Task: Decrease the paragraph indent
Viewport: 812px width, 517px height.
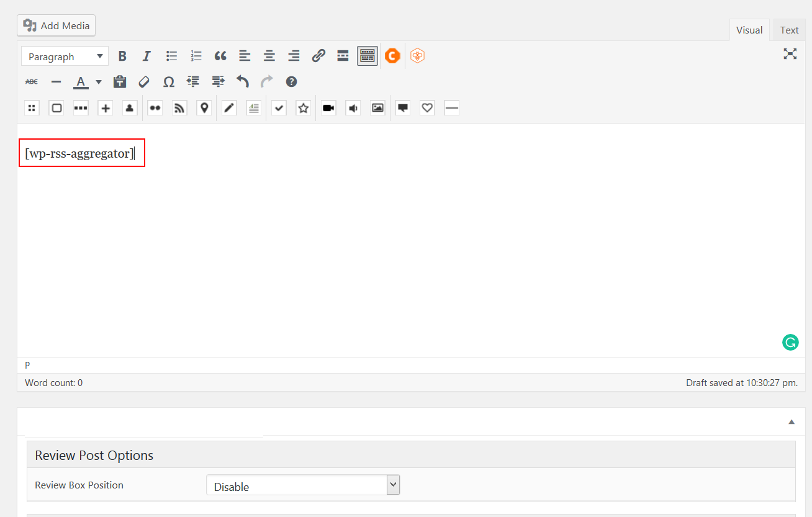Action: tap(193, 82)
